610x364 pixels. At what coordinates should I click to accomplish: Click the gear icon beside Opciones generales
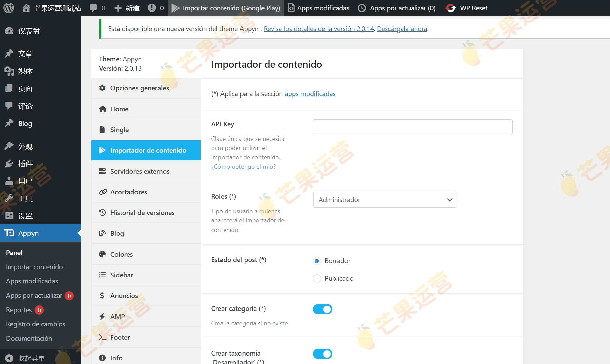coord(102,88)
